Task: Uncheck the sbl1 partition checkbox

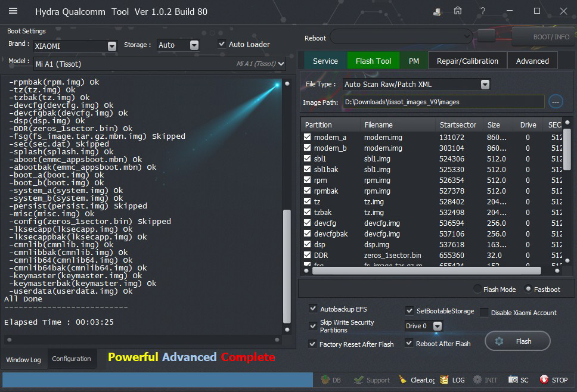Action: [x=307, y=158]
